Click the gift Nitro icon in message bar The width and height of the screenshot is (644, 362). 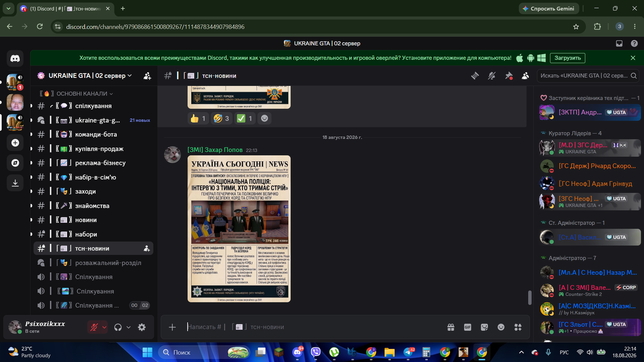tap(451, 327)
